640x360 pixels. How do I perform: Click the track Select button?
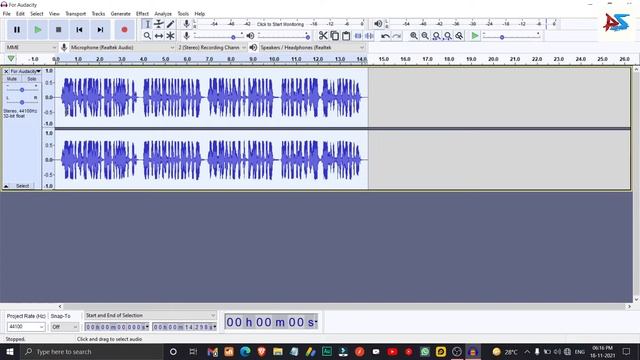(x=22, y=186)
